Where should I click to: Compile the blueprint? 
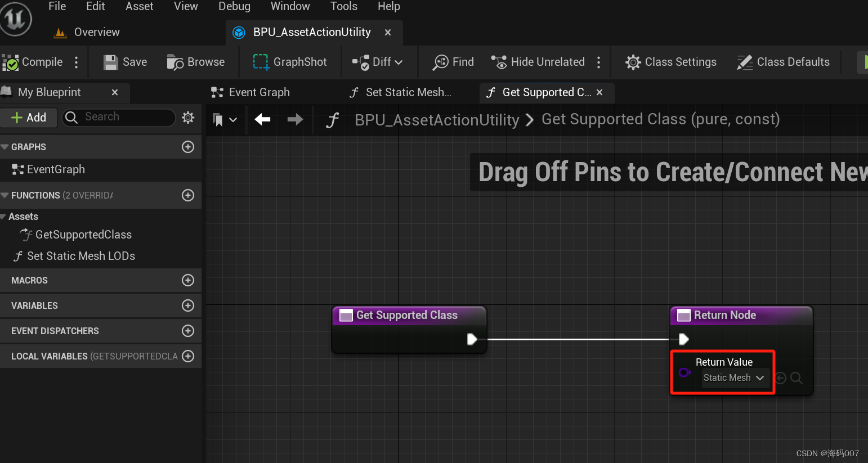(x=33, y=62)
